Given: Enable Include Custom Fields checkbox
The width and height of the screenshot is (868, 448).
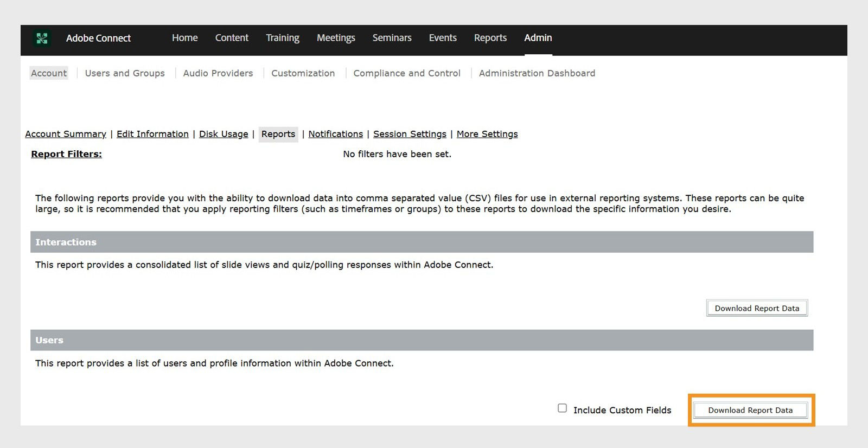Looking at the screenshot, I should pos(563,408).
